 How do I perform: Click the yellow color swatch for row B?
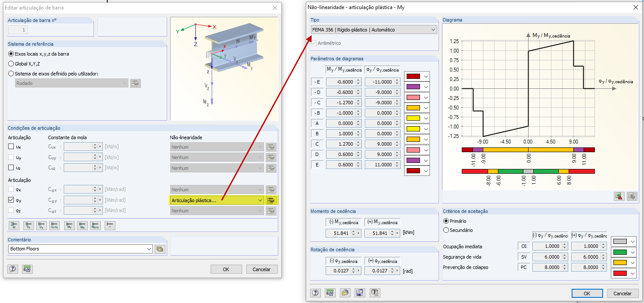[x=413, y=129]
